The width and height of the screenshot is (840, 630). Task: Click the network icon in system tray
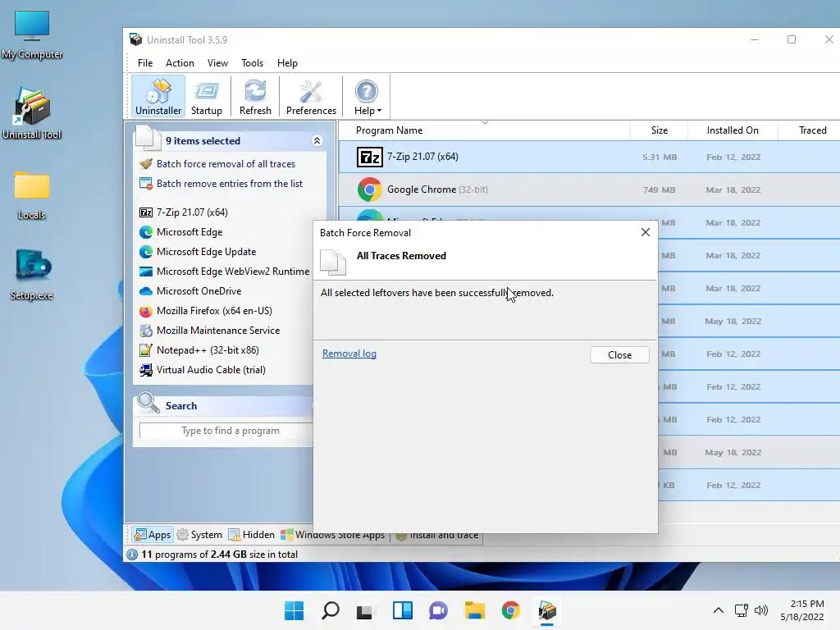[x=742, y=610]
